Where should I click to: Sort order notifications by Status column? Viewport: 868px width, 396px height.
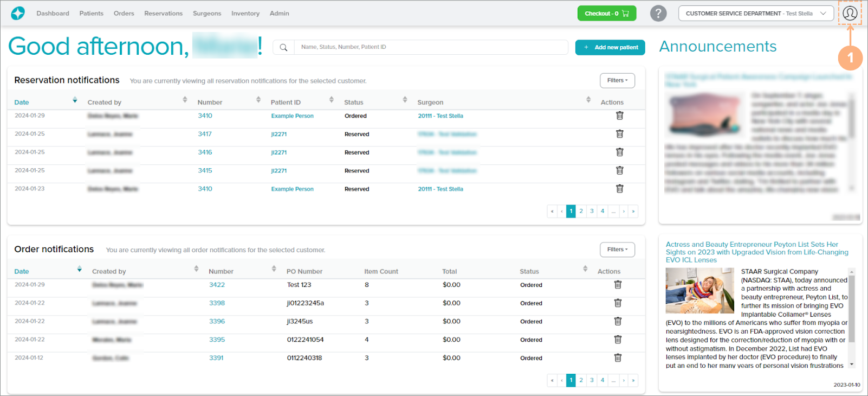pyautogui.click(x=529, y=271)
